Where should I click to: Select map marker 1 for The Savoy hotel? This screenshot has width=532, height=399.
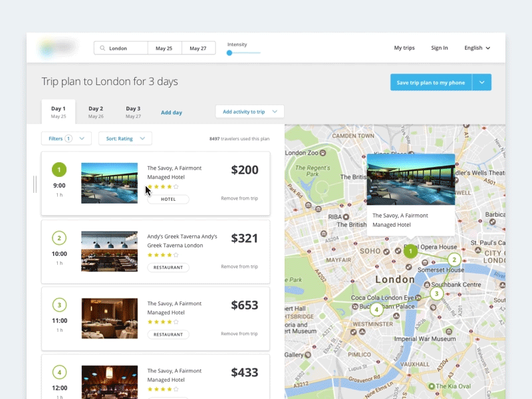point(410,251)
